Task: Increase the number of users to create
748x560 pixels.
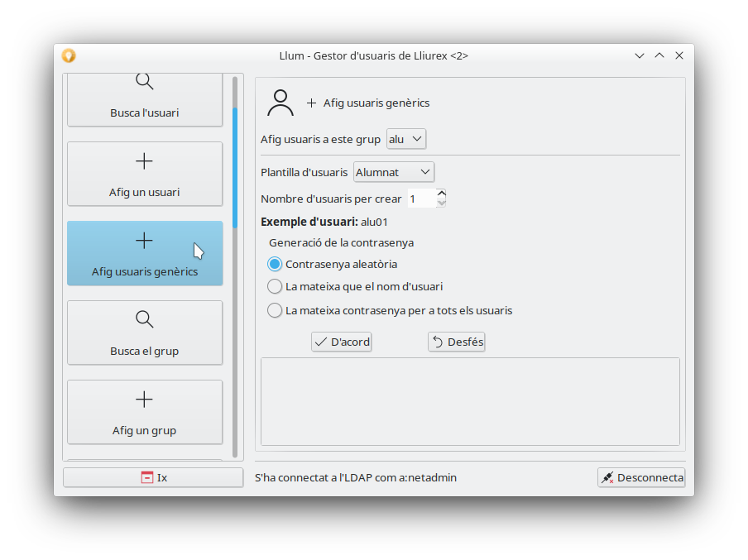Action: [441, 194]
